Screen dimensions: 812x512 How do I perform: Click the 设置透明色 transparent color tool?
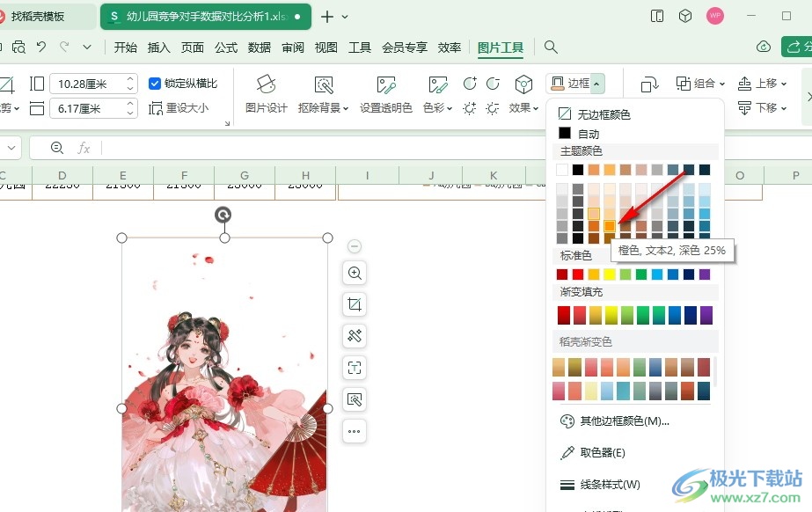386,94
